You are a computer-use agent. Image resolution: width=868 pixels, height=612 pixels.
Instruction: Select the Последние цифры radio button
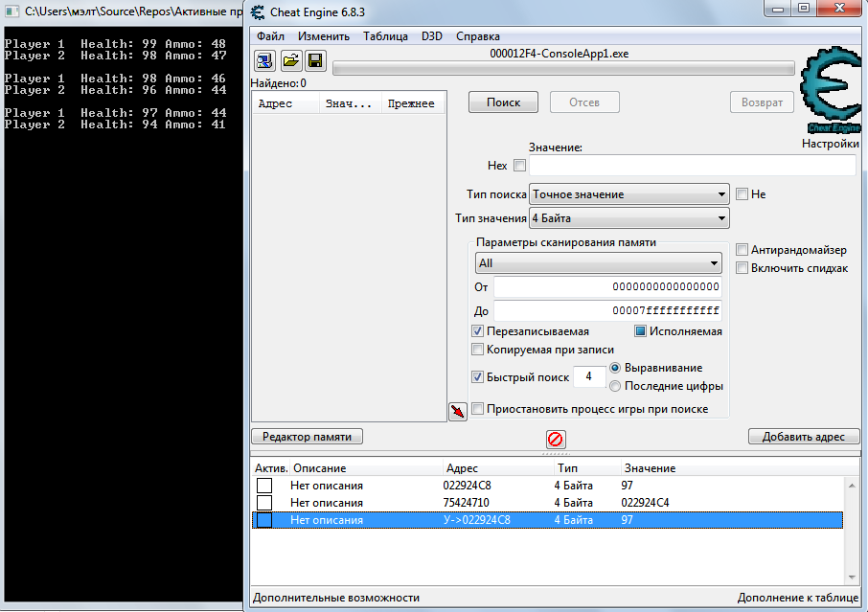coord(615,386)
